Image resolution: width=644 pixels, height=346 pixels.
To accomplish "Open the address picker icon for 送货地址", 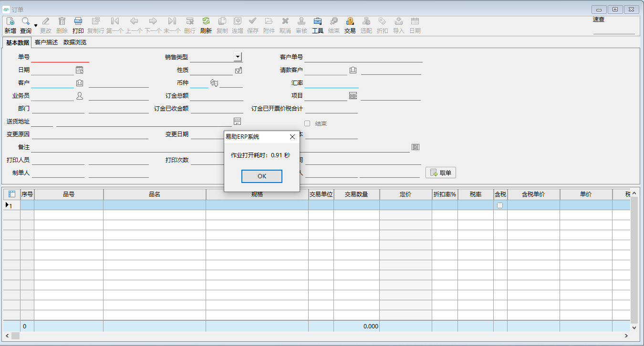I will point(237,122).
